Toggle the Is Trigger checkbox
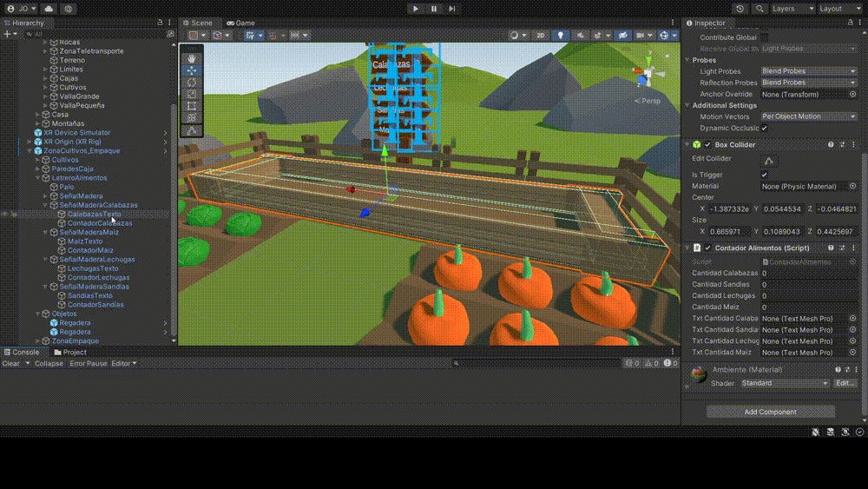868x489 pixels. pos(765,175)
